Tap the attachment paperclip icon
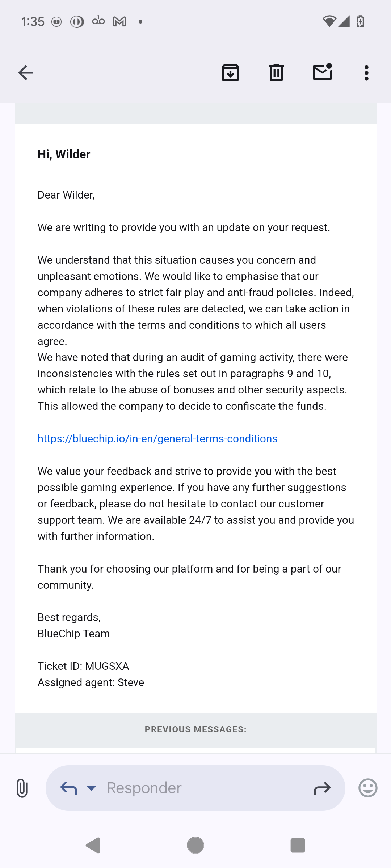Viewport: 391px width, 868px height. 22,788
